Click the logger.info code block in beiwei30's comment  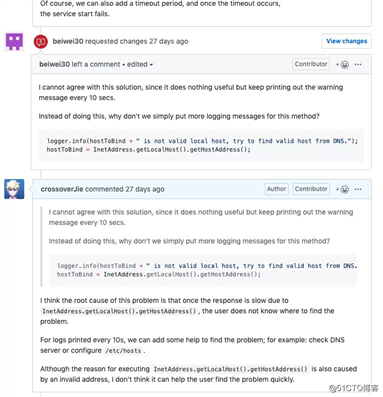click(201, 145)
